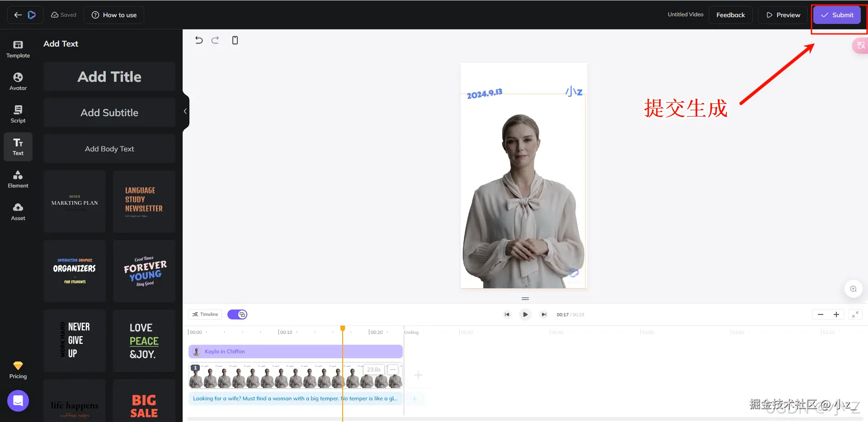This screenshot has width=868, height=422.
Task: Choose the Marketing Plan text template
Action: [x=75, y=202]
